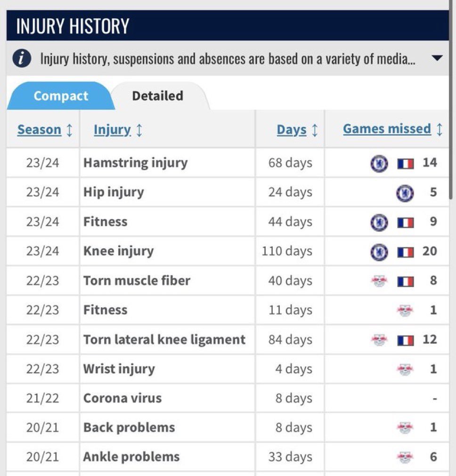Click RB Leipzig logo in Ankle problems row
Viewport: 456px width, 476px height.
click(x=405, y=457)
